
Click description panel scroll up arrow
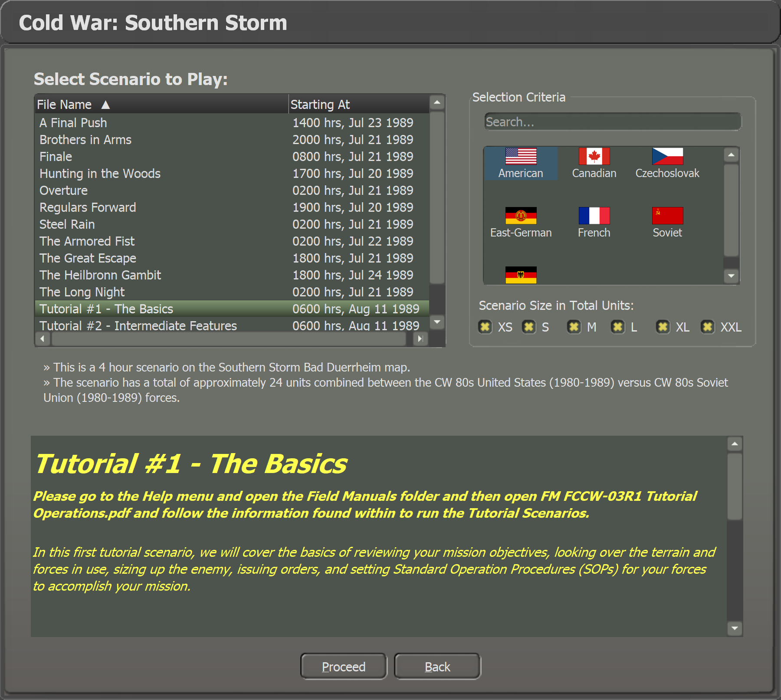735,444
